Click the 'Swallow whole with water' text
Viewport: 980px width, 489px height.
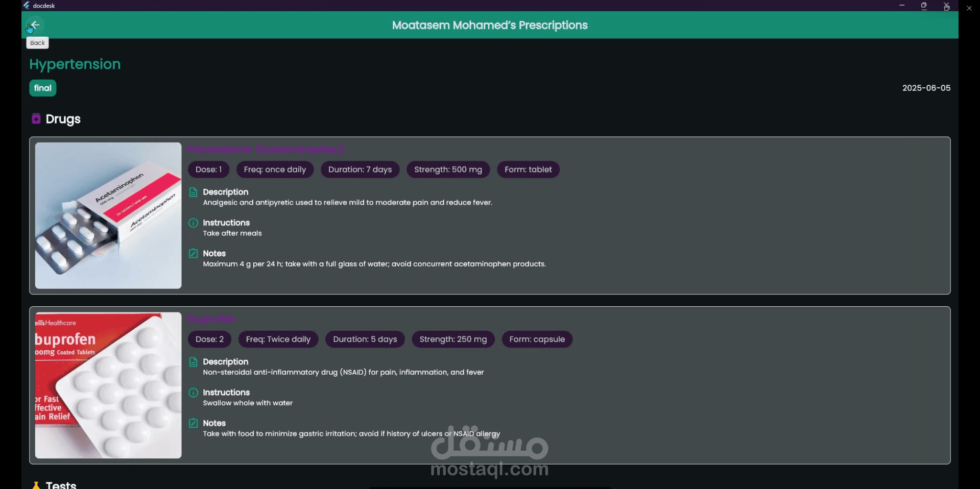[248, 403]
